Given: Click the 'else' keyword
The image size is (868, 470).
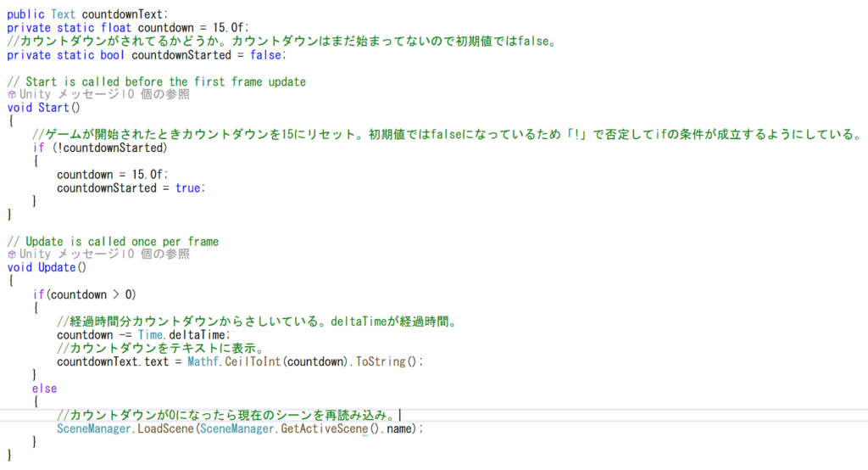Looking at the screenshot, I should 44,389.
